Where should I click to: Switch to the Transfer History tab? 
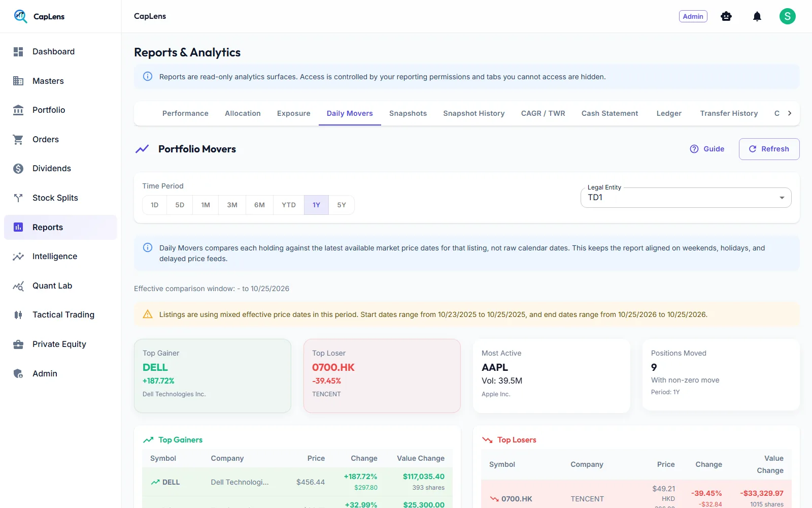click(x=729, y=113)
